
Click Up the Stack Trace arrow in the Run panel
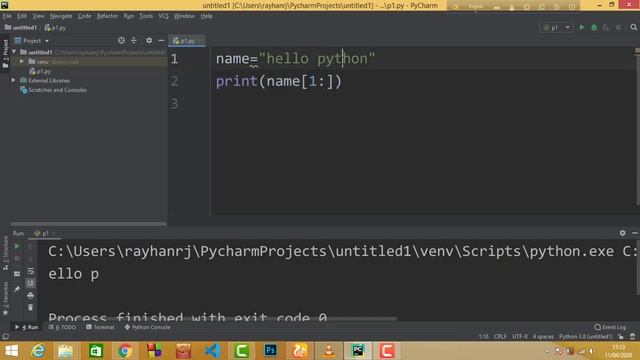(31, 246)
